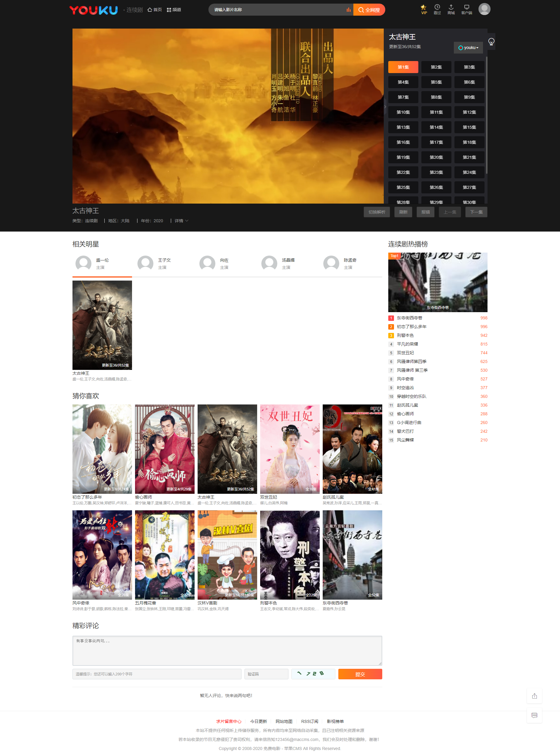The height and width of the screenshot is (756, 560).
Task: Refresh the captcha image
Action: point(313,674)
